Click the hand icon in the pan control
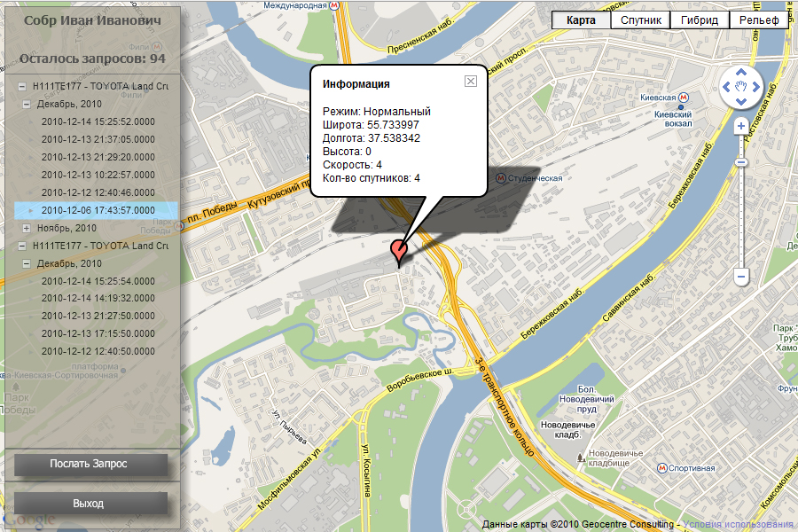The width and height of the screenshot is (798, 532). 741,87
